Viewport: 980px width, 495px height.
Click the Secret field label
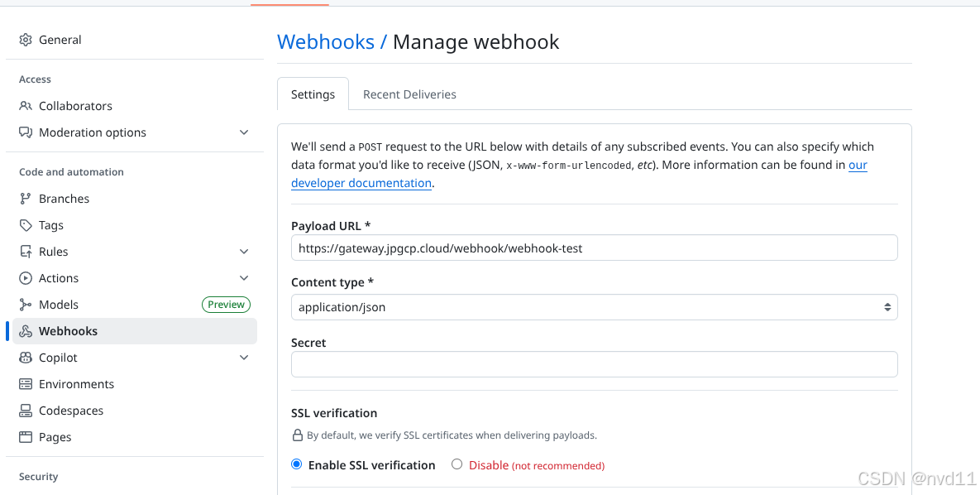click(308, 343)
